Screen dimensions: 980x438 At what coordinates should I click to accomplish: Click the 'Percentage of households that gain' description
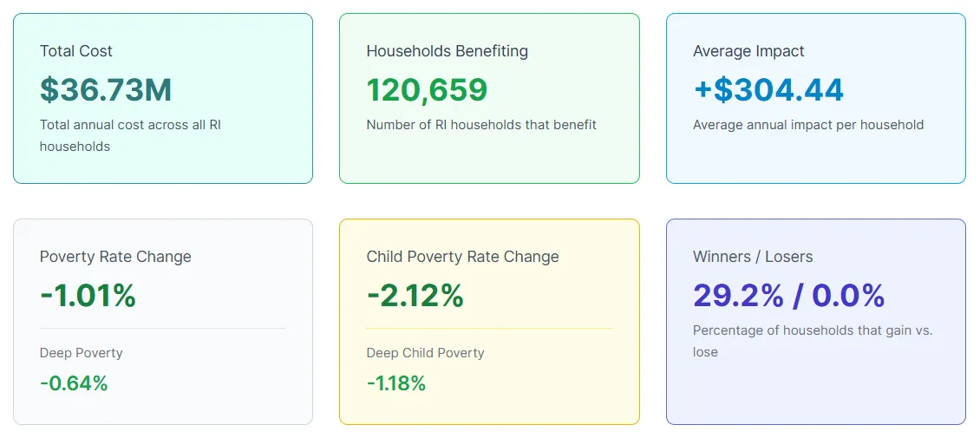pyautogui.click(x=813, y=330)
